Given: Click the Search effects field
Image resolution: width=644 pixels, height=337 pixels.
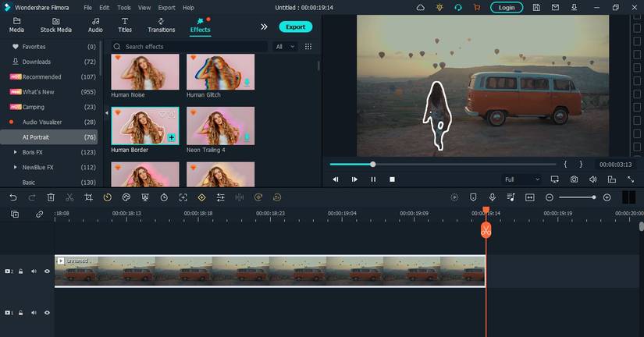Looking at the screenshot, I should (x=189, y=47).
